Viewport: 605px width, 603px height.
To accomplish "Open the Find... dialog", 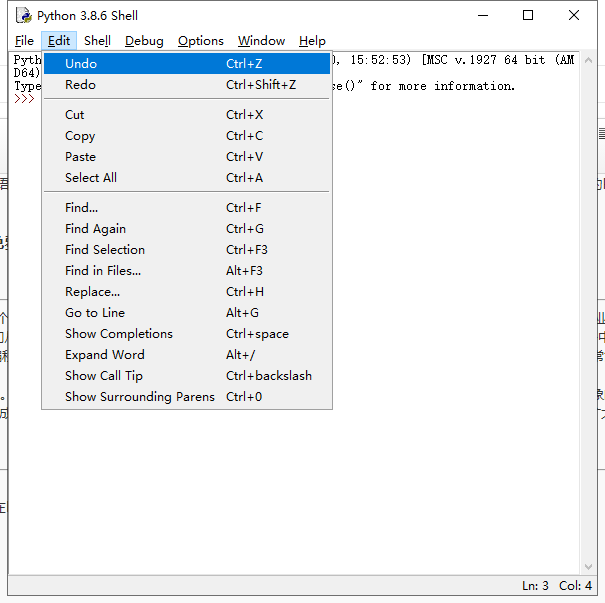I will tap(187, 208).
